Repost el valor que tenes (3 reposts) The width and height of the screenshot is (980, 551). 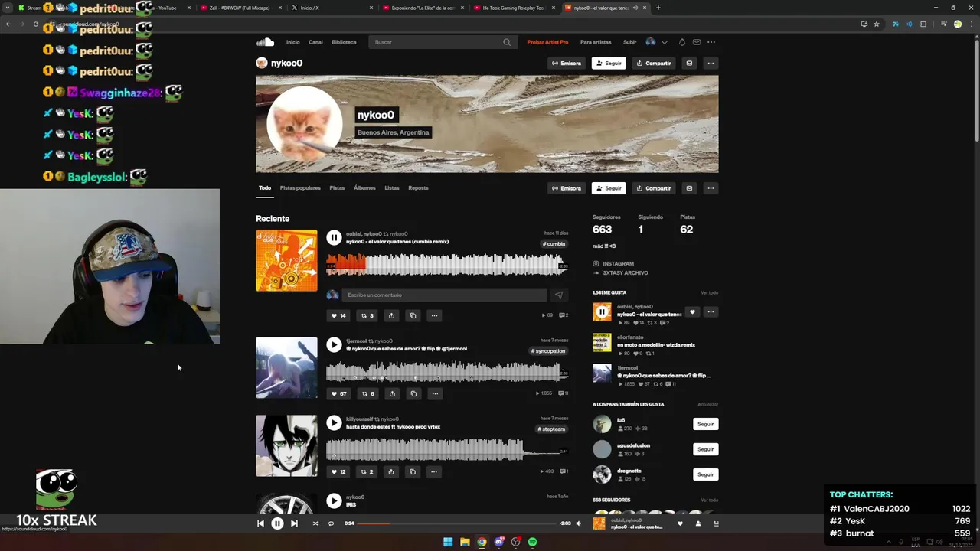click(367, 315)
